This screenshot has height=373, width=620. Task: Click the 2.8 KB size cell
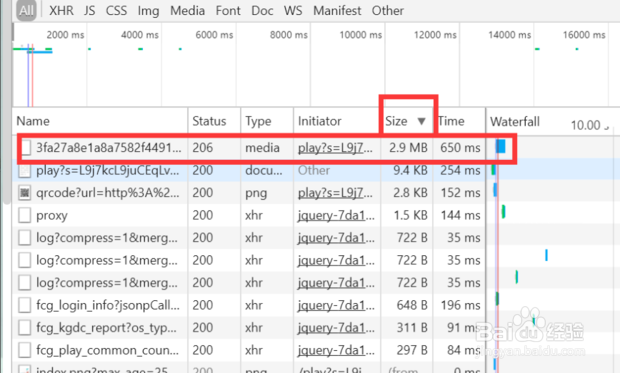410,193
